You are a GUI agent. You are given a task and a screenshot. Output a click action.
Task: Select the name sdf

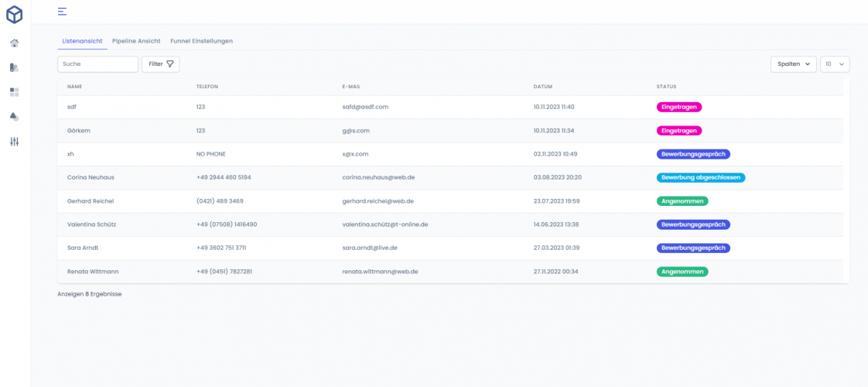pyautogui.click(x=72, y=107)
